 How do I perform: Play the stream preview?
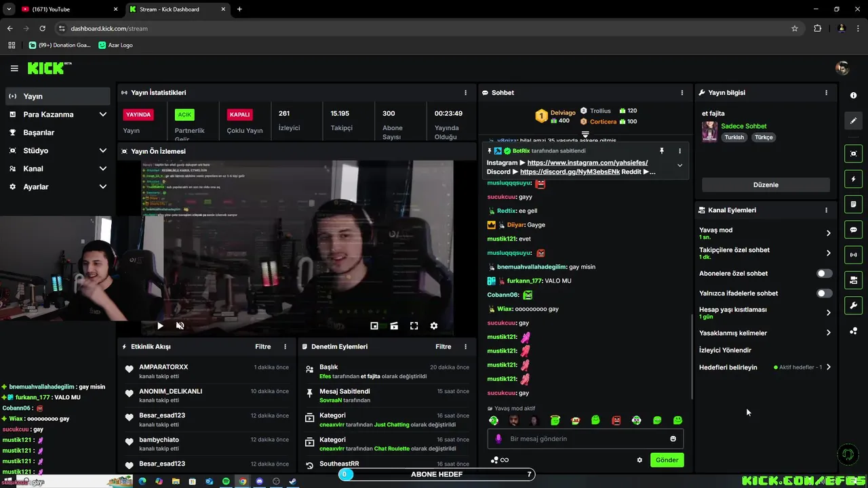(160, 326)
